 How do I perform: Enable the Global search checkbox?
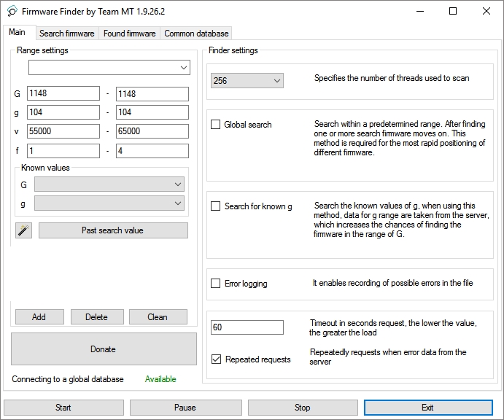click(x=215, y=125)
